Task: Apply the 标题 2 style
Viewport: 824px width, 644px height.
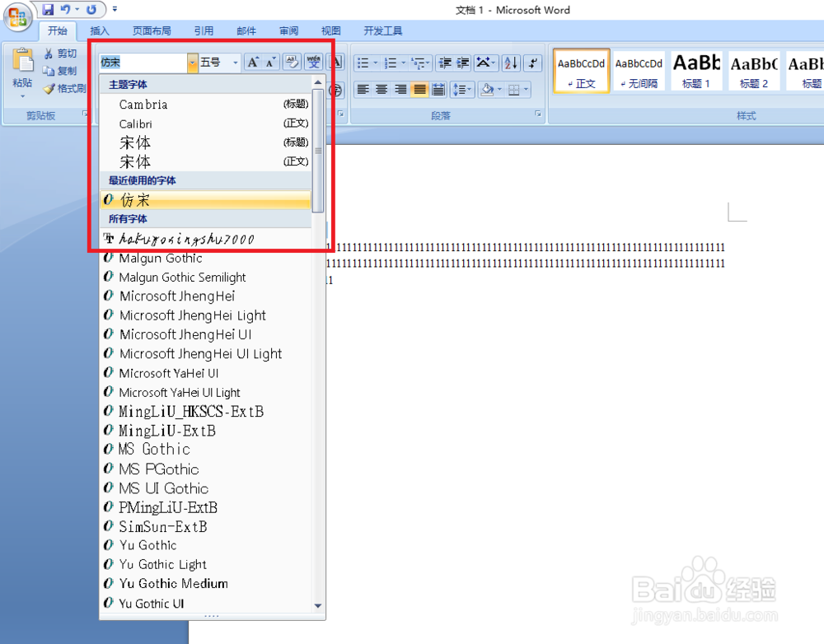Action: pos(754,71)
